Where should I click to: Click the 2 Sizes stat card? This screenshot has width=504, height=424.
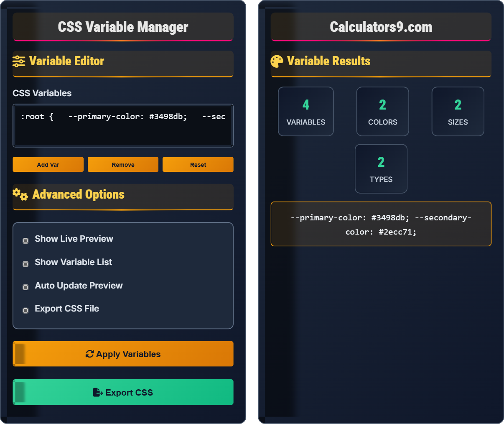458,111
